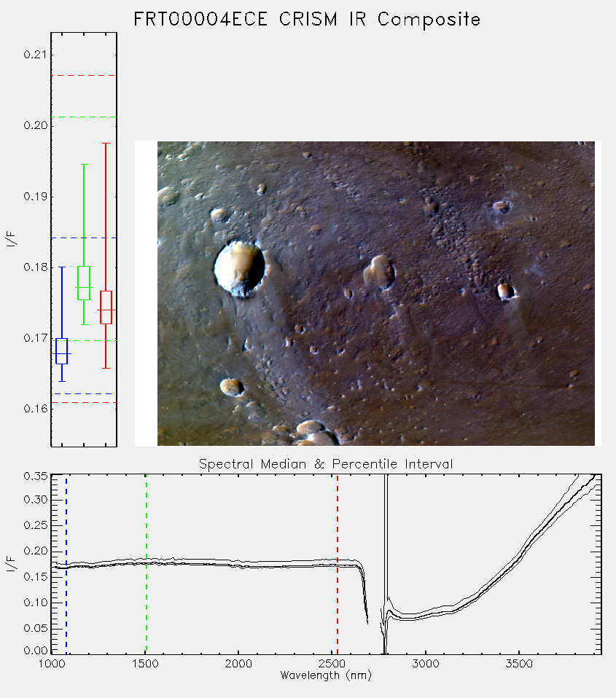Click the Spectral Median & Percentile Interval title
This screenshot has height=698, width=616.
coord(326,464)
